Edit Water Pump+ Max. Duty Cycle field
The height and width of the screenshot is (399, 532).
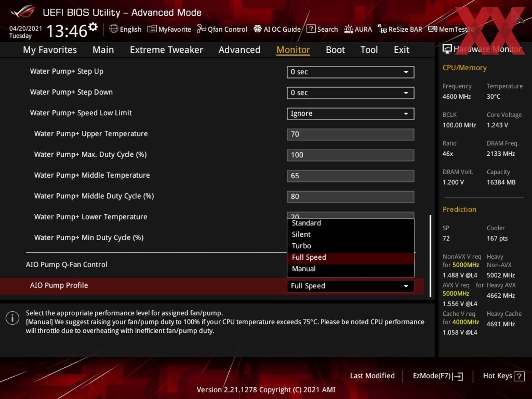click(350, 155)
